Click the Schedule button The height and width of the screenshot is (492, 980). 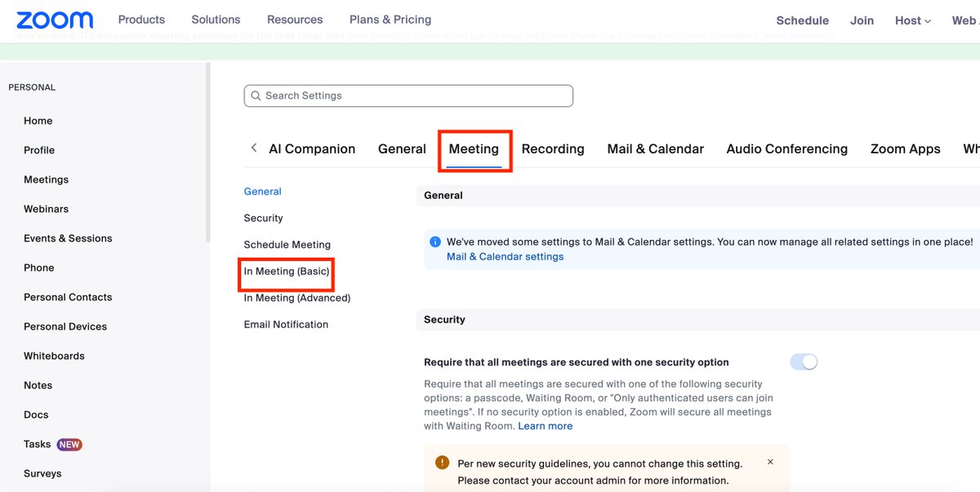click(x=802, y=20)
